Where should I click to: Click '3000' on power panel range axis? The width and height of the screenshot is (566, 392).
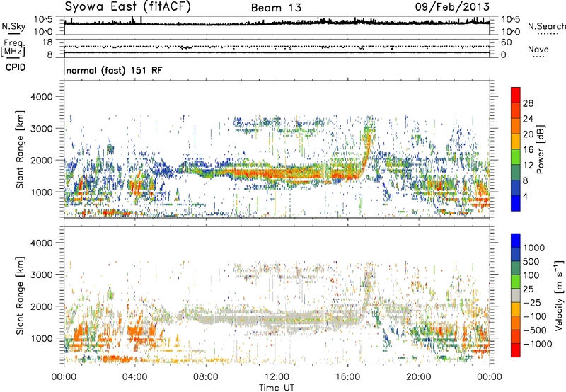pyautogui.click(x=42, y=129)
